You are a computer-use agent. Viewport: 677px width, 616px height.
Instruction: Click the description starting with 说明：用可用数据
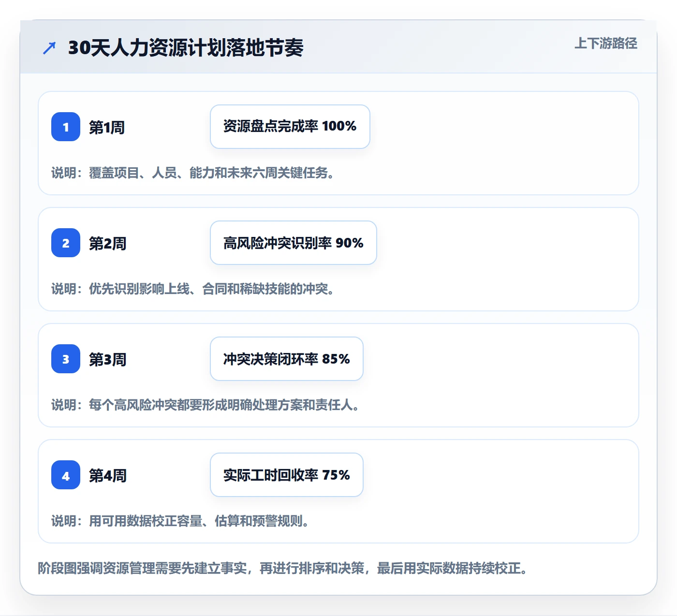(180, 521)
